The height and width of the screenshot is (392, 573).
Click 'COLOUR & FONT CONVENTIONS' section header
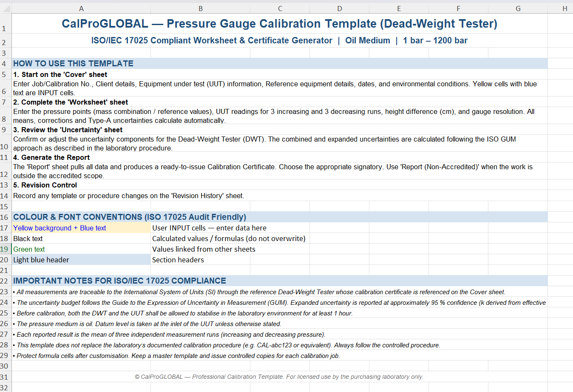point(280,217)
